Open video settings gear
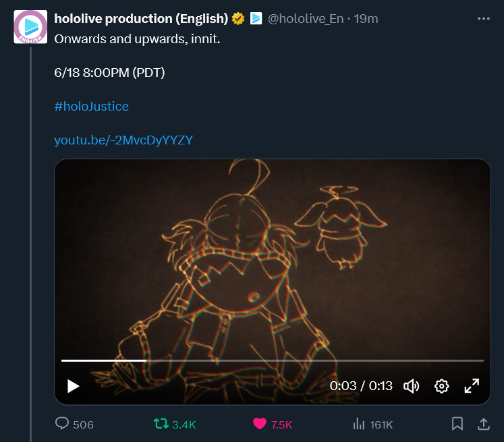 click(x=442, y=386)
